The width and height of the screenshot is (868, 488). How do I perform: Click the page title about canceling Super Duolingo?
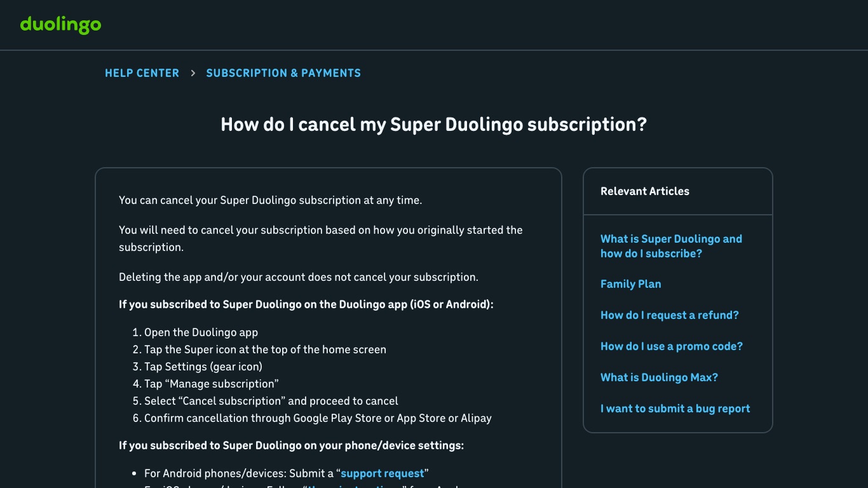tap(433, 124)
